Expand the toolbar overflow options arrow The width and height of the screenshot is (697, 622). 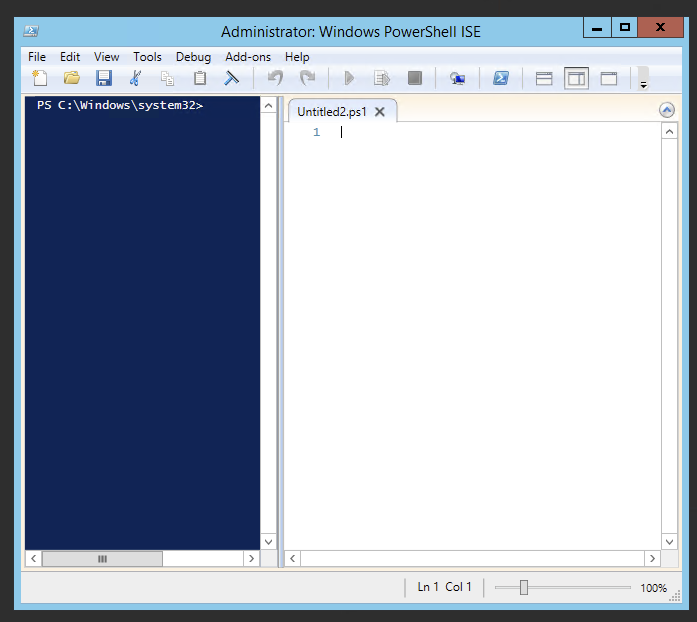(x=643, y=80)
